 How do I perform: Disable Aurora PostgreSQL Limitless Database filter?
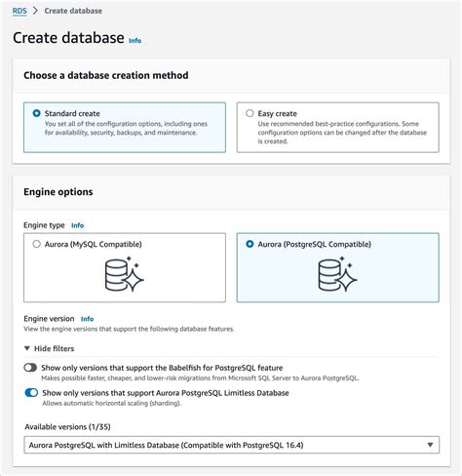click(31, 393)
